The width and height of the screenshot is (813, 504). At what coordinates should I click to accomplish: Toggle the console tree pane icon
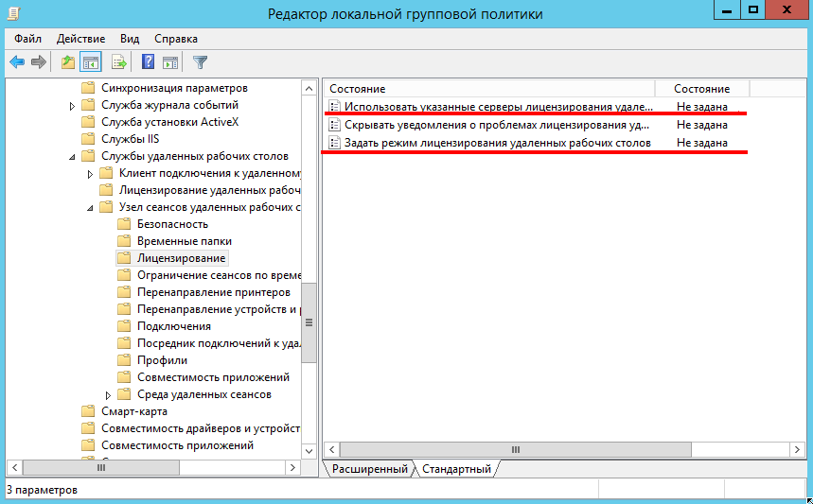click(x=91, y=62)
